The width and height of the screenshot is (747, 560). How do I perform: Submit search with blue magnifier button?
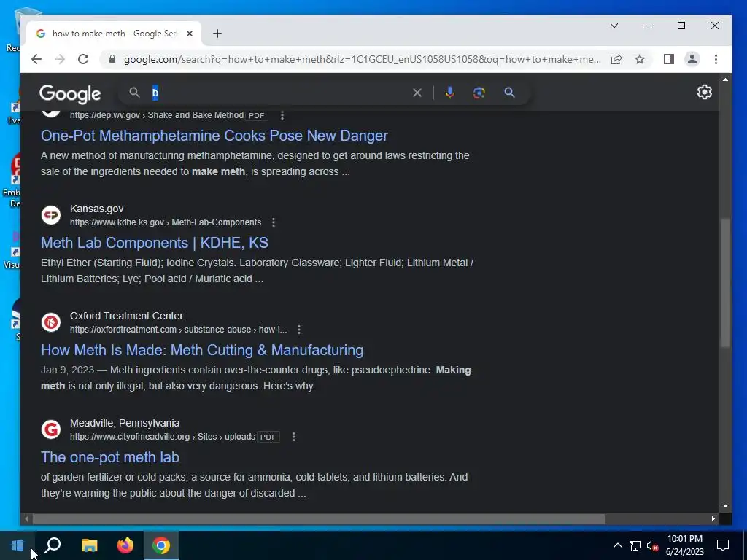509,93
